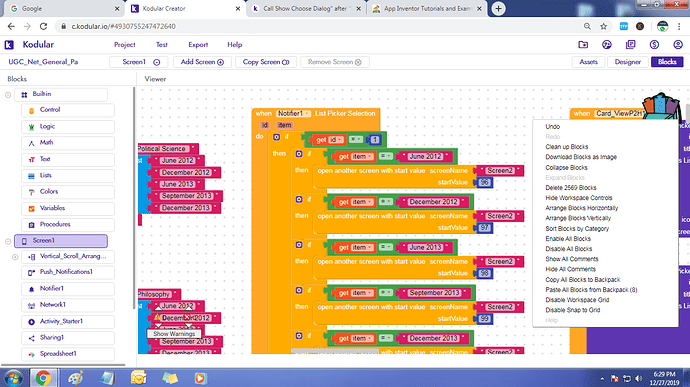Switch to Designer view
This screenshot has width=690, height=387.
(x=628, y=62)
